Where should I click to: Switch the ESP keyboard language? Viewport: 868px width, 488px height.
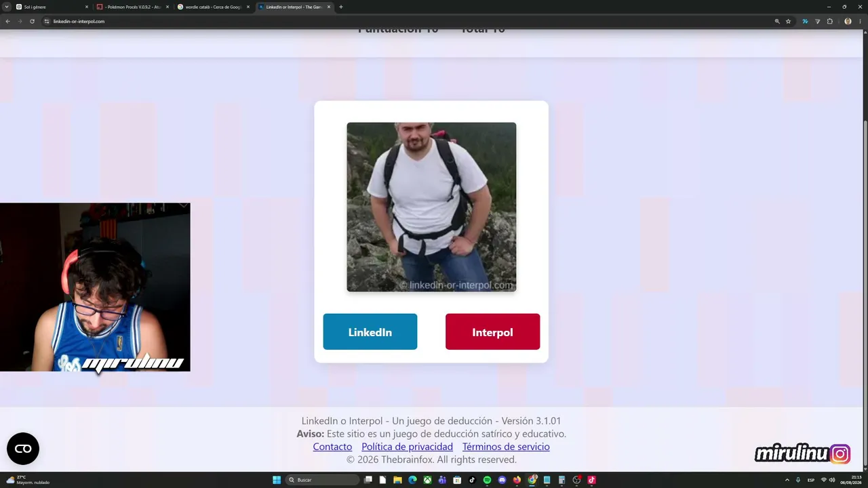coord(811,480)
